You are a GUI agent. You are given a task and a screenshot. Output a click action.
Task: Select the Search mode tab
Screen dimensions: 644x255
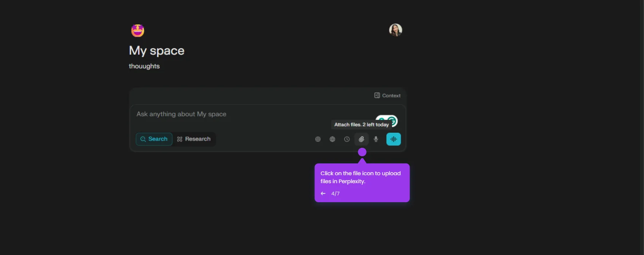pyautogui.click(x=154, y=139)
